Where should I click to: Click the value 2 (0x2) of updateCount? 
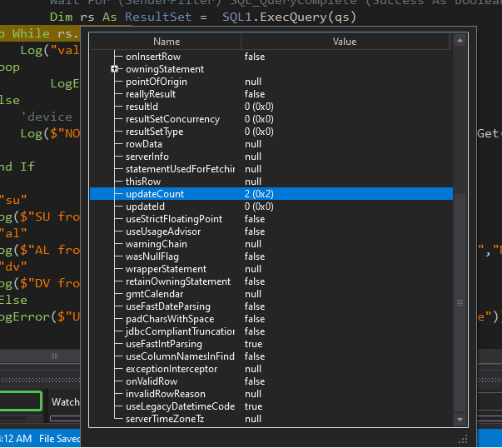point(259,194)
